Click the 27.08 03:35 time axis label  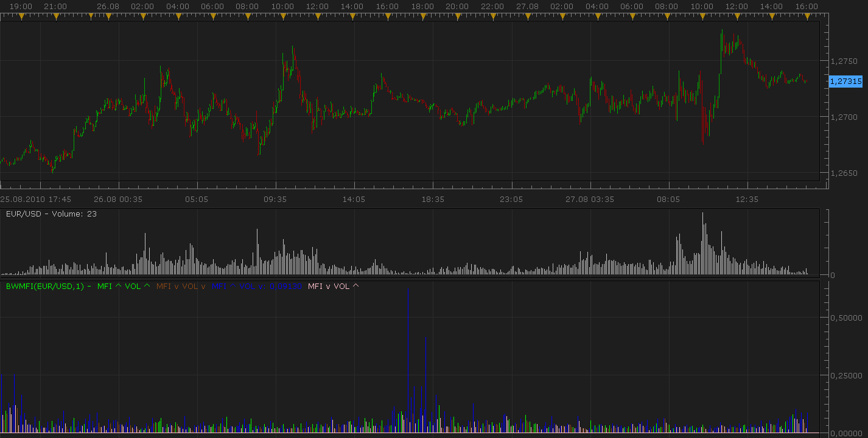(590, 199)
